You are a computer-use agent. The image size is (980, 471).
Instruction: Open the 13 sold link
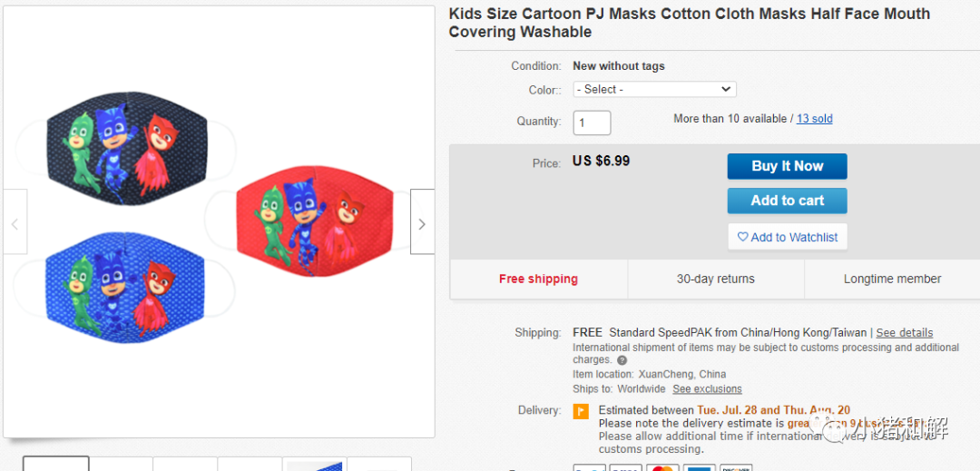814,119
